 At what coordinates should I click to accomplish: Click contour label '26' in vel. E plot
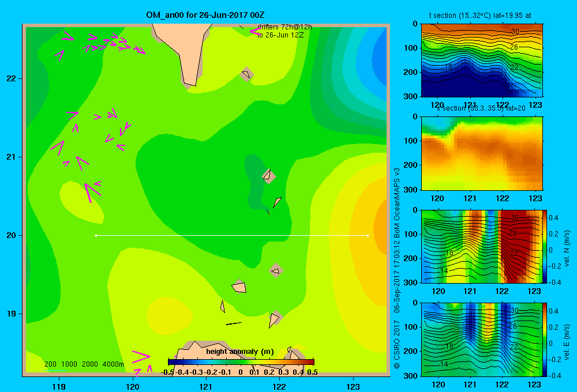click(x=513, y=326)
